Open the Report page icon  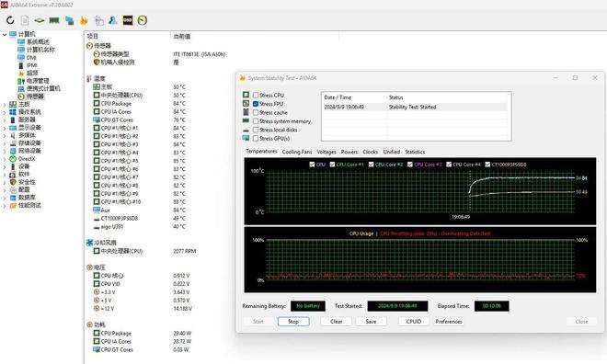[25, 20]
